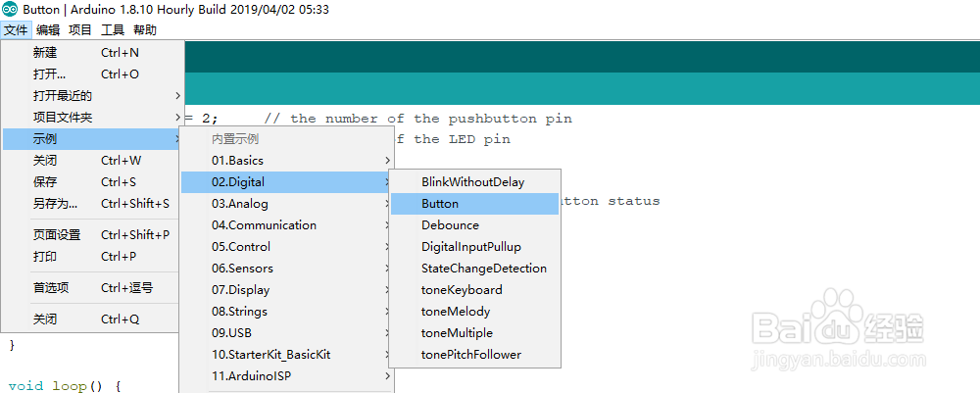
Task: Choose 关闭 with Ctrl+Q shortcut
Action: [x=93, y=319]
